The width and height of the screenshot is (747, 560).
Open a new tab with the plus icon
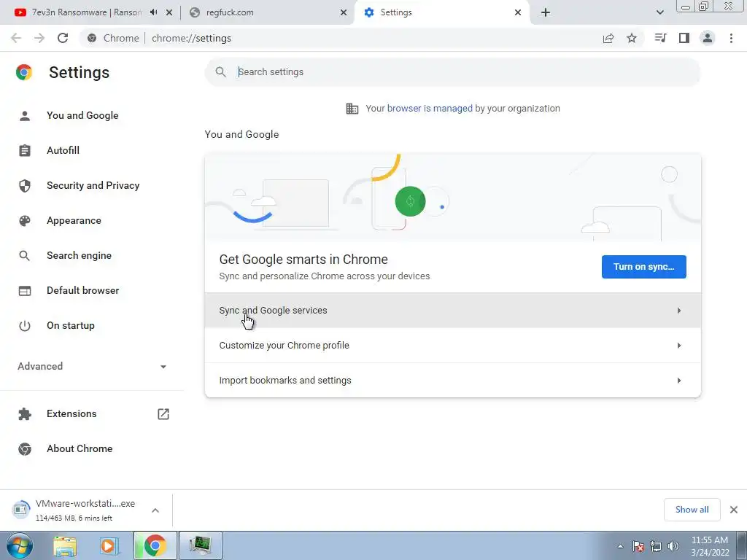pos(546,12)
